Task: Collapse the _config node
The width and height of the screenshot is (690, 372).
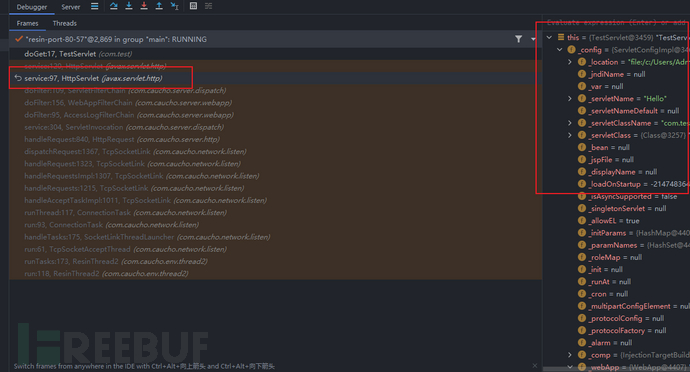Action: click(x=560, y=50)
